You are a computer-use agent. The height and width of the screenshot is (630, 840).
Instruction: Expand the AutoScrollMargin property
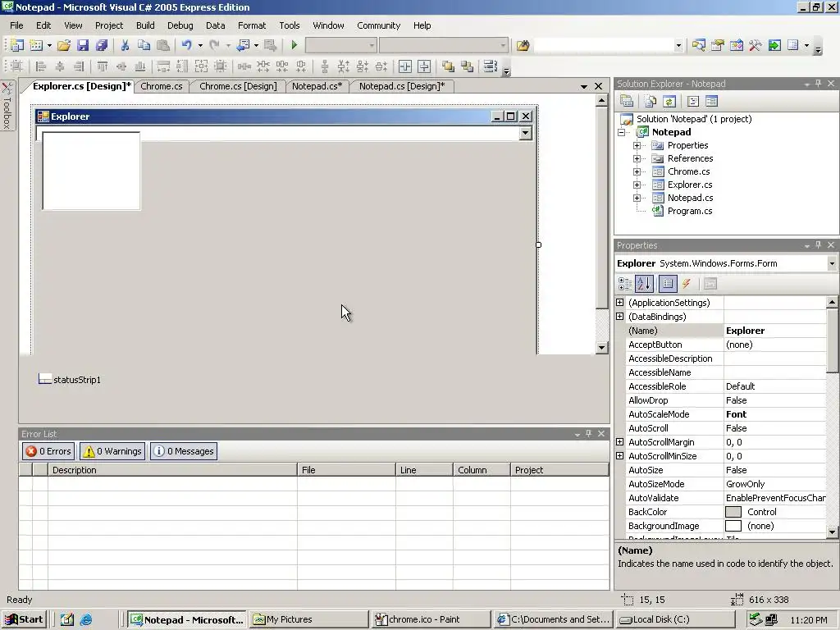click(620, 442)
